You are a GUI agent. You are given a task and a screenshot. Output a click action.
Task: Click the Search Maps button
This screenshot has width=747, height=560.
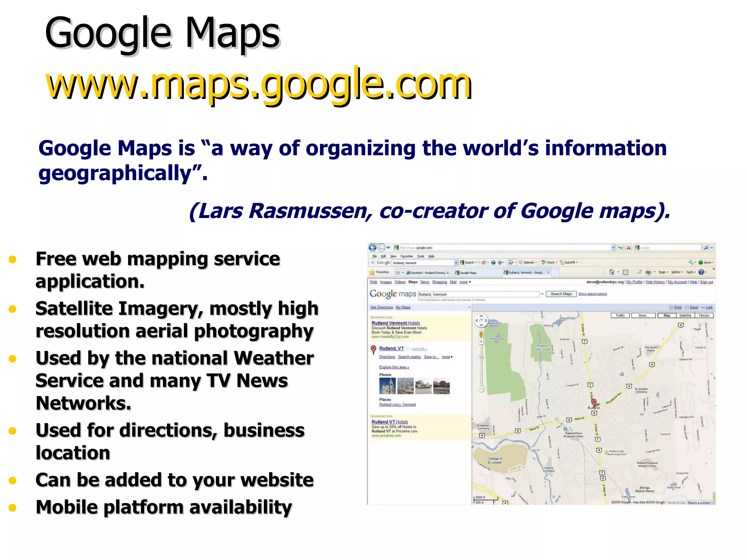(561, 294)
